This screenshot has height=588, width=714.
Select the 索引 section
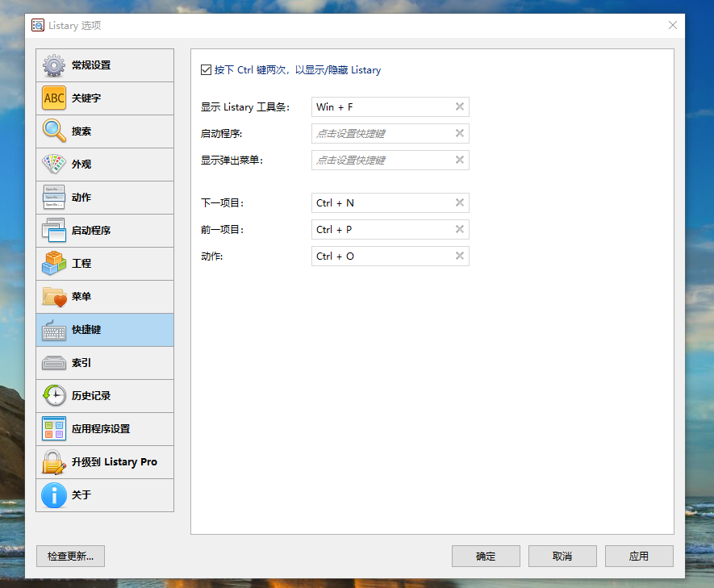click(x=105, y=363)
